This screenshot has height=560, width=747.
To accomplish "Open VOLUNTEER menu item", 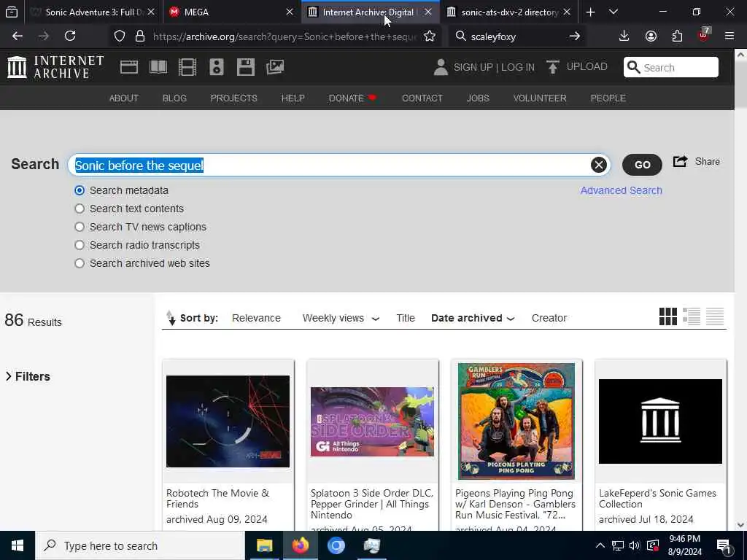I will click(x=540, y=98).
